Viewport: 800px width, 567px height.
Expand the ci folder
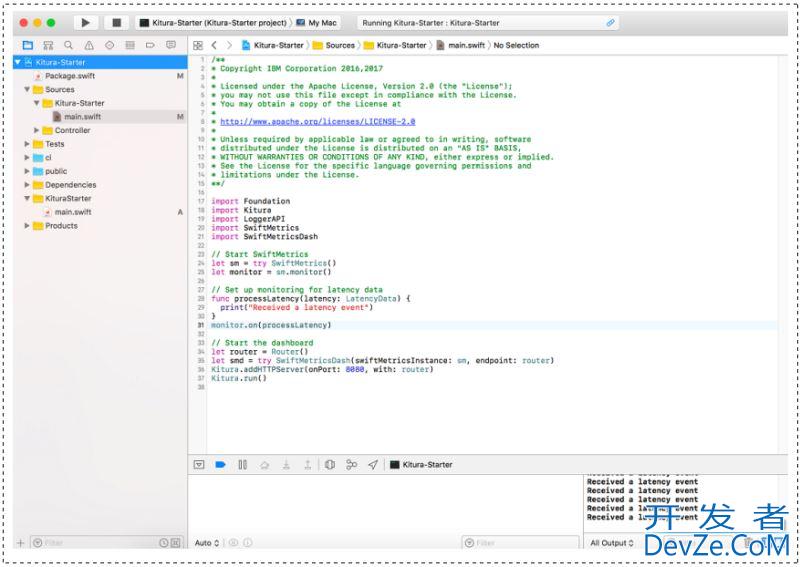click(27, 158)
